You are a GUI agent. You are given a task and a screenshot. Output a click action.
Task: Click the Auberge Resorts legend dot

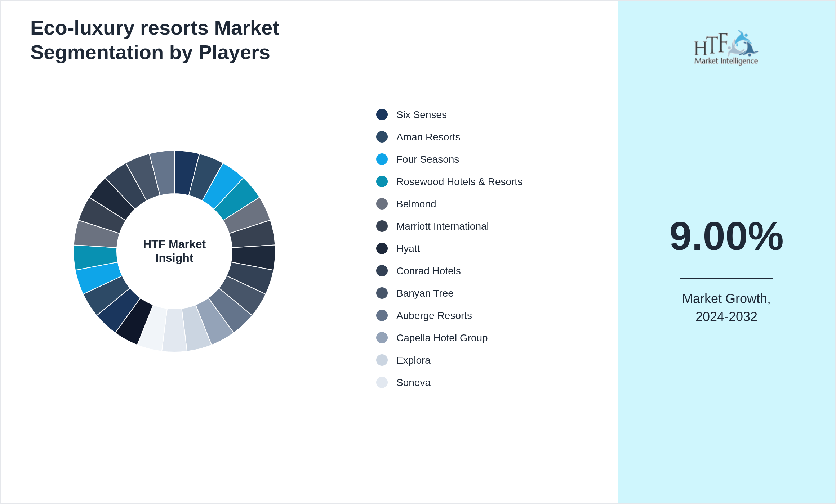coord(382,315)
